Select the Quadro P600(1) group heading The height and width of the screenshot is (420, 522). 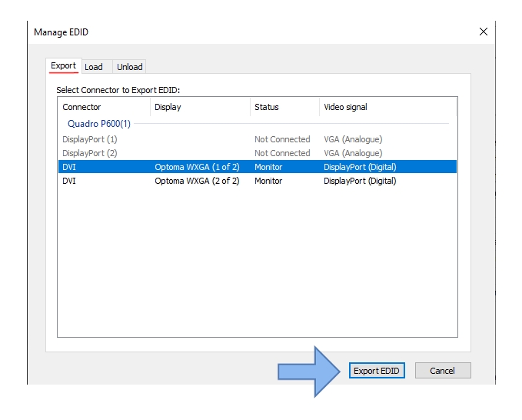[x=99, y=124]
